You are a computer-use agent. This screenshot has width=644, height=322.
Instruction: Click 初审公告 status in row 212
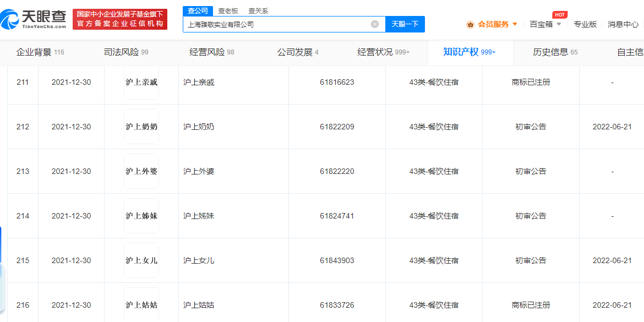coord(531,127)
